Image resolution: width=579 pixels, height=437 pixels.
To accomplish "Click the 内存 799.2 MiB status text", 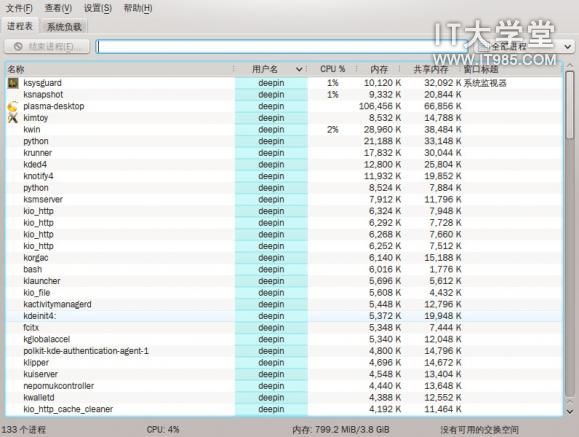I will point(340,430).
